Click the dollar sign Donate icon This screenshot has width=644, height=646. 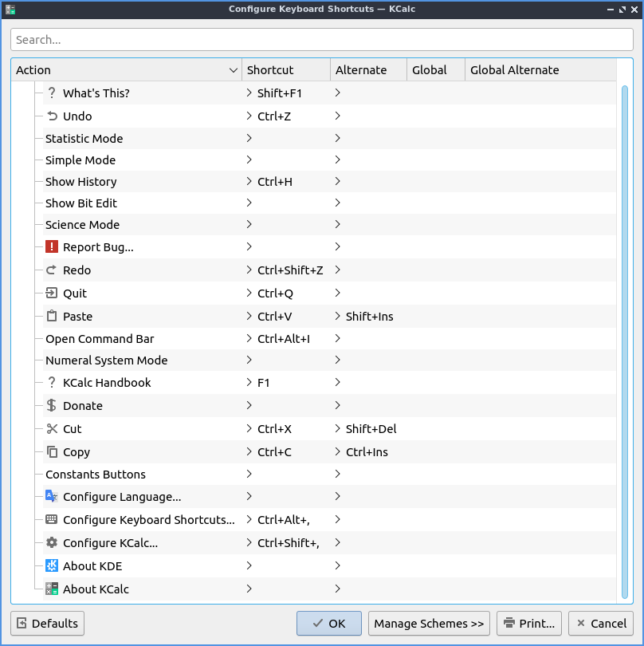pyautogui.click(x=53, y=406)
